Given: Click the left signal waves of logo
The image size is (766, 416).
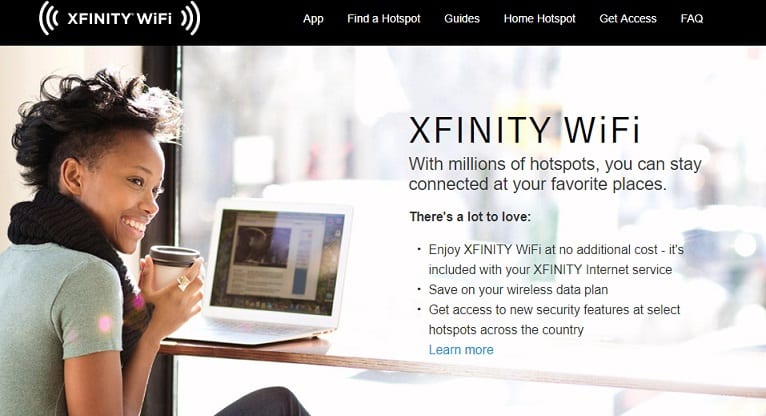Looking at the screenshot, I should (48, 18).
